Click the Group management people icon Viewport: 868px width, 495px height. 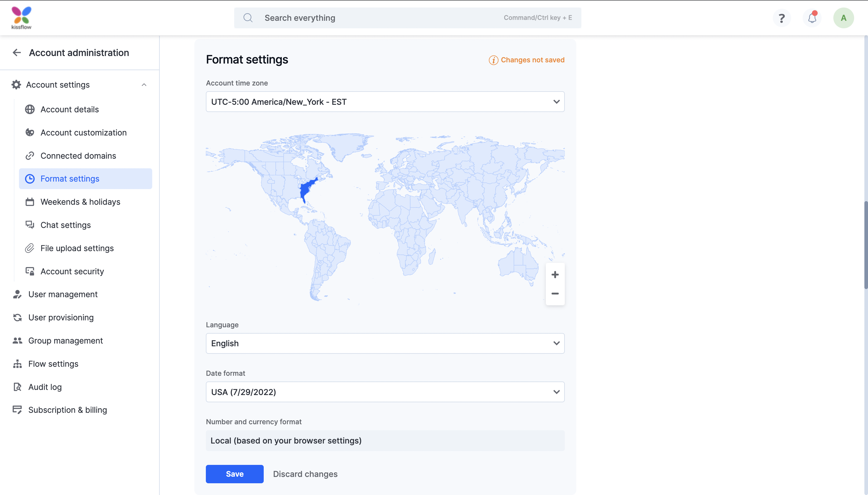tap(17, 341)
